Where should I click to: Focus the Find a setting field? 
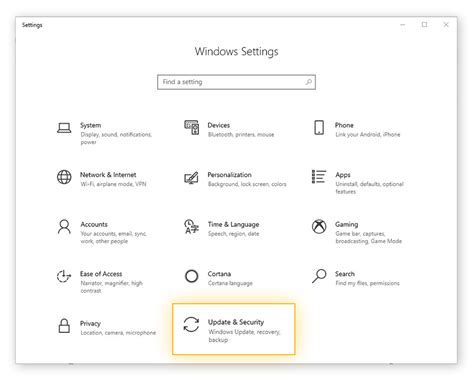236,82
